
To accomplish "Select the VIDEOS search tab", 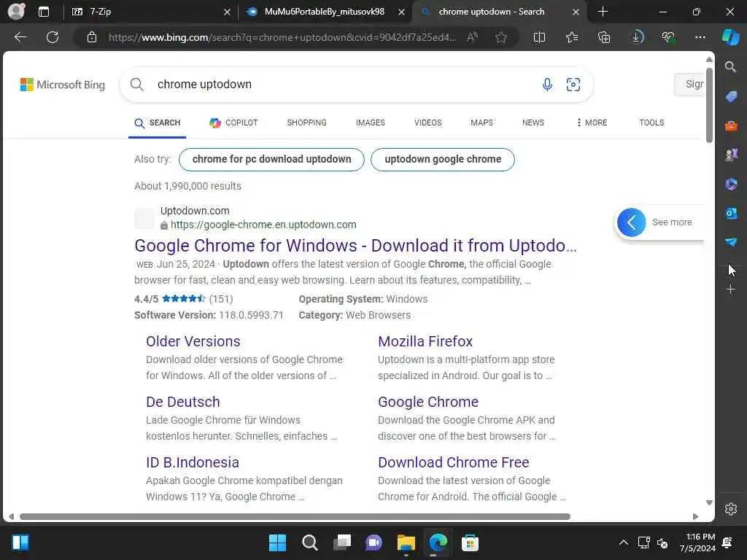I will coord(427,122).
